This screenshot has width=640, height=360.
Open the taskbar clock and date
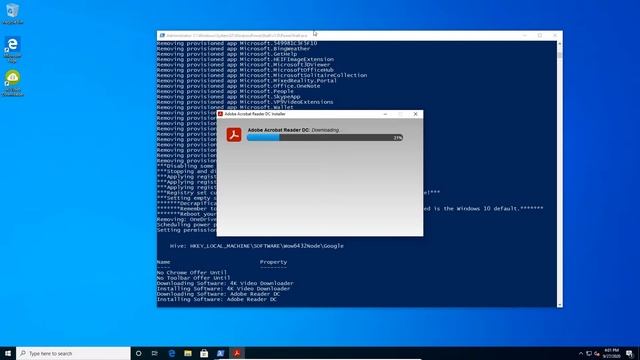tap(611, 353)
